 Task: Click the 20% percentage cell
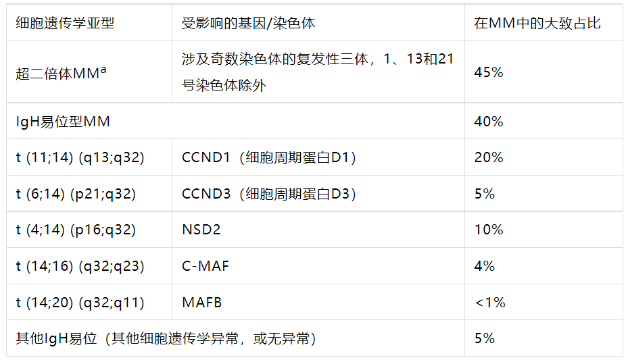[489, 157]
